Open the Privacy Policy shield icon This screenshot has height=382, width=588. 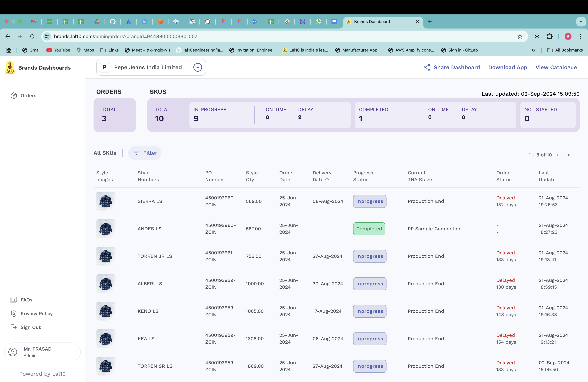pos(14,313)
